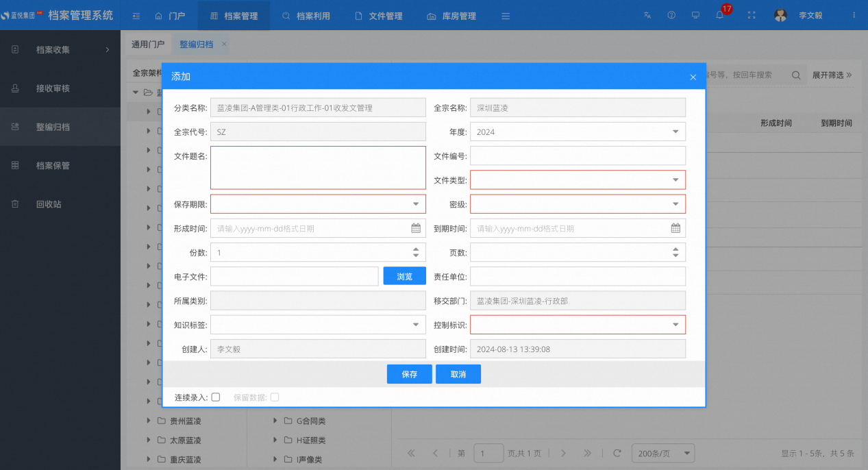Increase 份数 with the up arrow

[x=416, y=249]
